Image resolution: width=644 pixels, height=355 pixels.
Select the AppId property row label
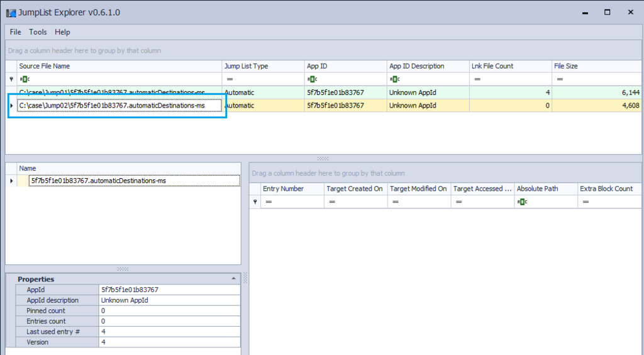(57, 290)
